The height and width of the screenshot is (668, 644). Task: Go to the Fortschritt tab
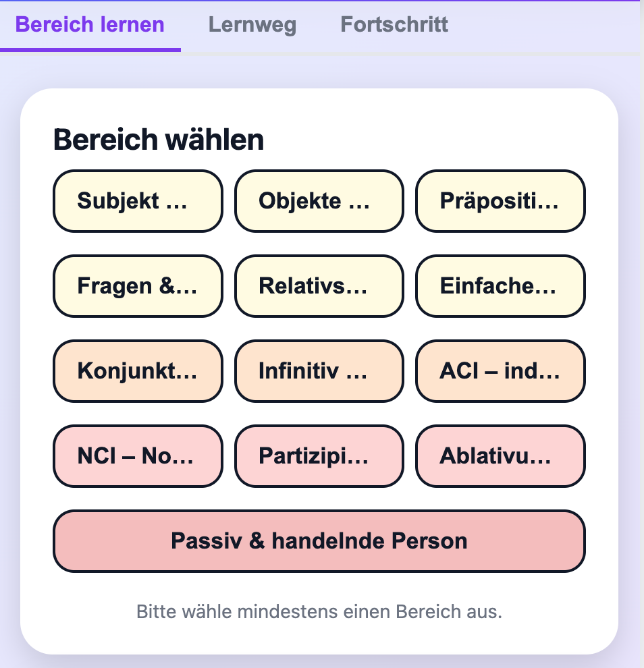click(x=394, y=25)
